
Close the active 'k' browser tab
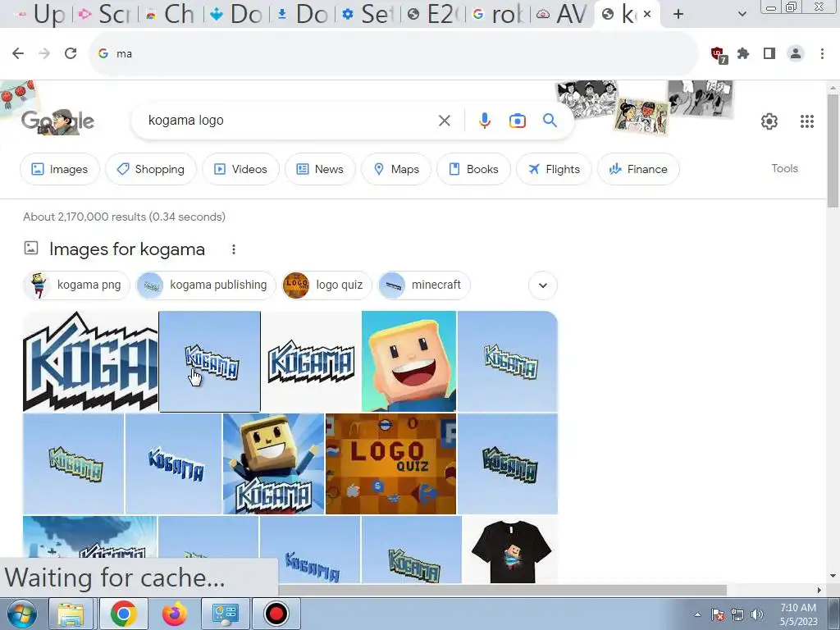point(648,15)
